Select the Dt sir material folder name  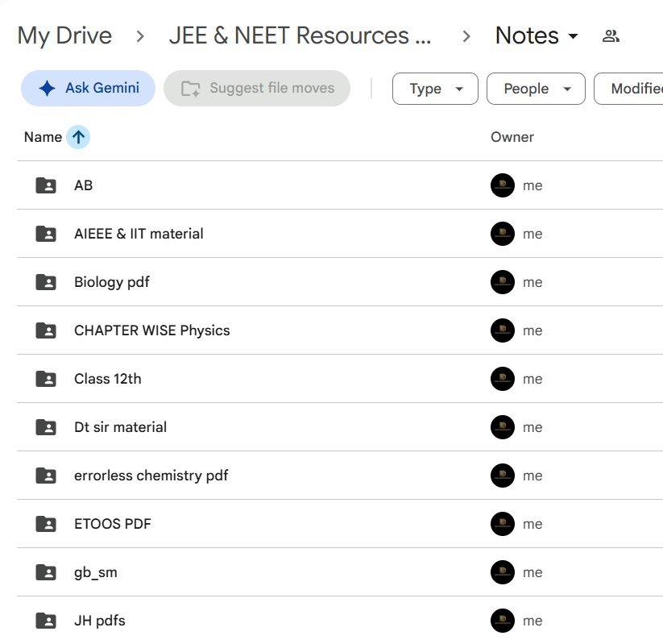120,427
